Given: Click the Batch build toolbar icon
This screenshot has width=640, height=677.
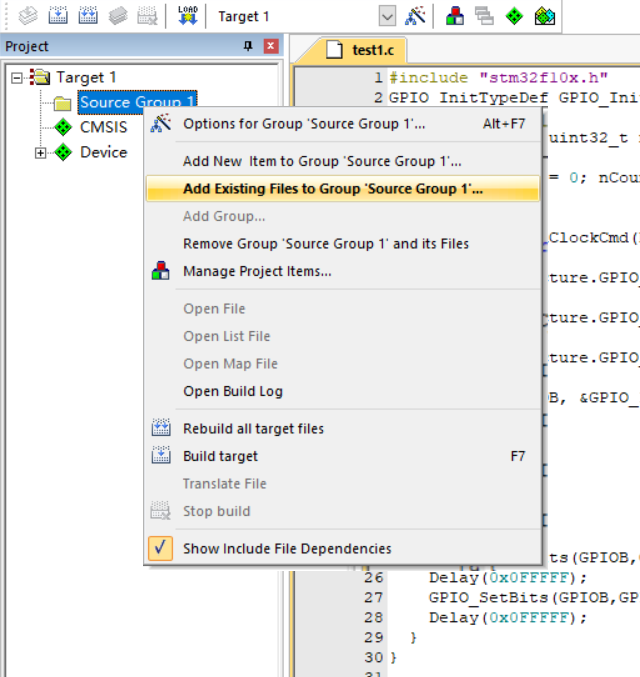Looking at the screenshot, I should click(x=118, y=16).
